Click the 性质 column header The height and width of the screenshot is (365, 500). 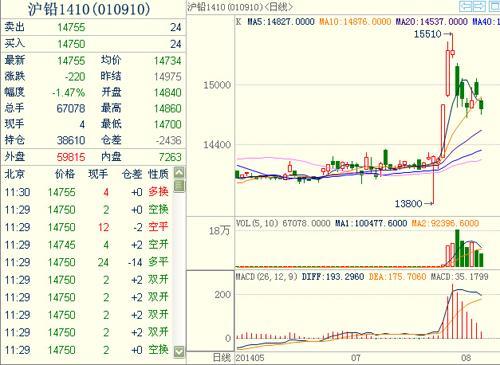[158, 174]
